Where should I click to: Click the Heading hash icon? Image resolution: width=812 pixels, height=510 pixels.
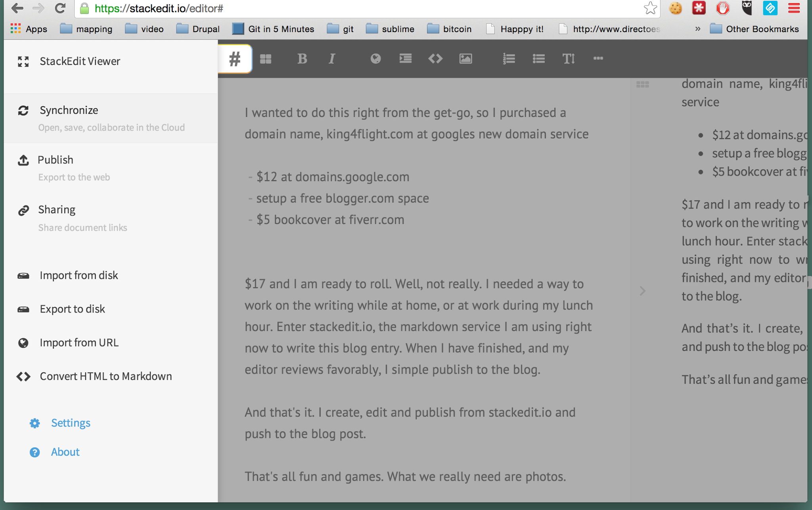click(x=235, y=58)
